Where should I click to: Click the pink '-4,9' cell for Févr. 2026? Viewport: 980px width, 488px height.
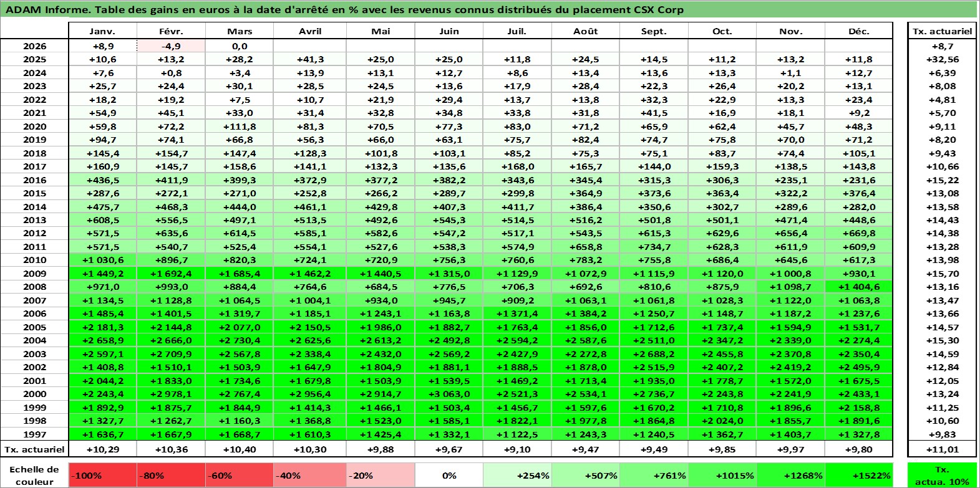pyautogui.click(x=171, y=46)
